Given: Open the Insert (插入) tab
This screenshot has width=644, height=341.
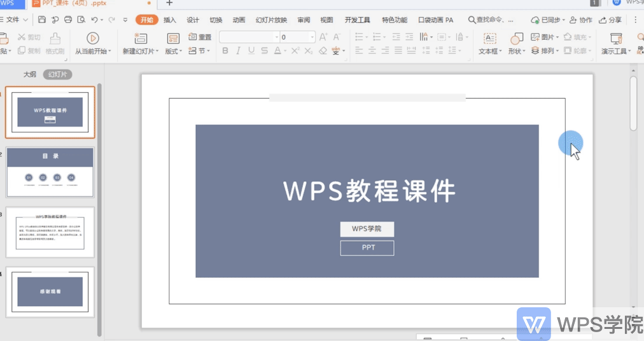Looking at the screenshot, I should [170, 20].
